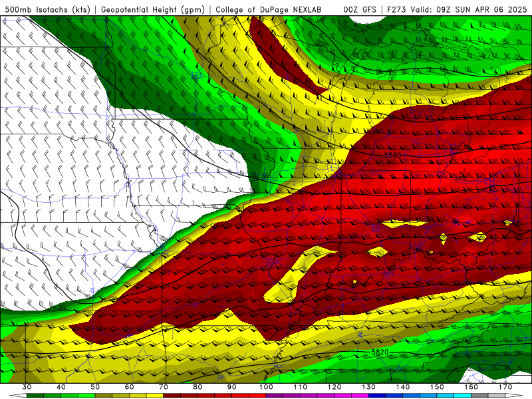Click the "Geopotential Height (gpm)" header text
532x399 pixels.
pyautogui.click(x=153, y=10)
